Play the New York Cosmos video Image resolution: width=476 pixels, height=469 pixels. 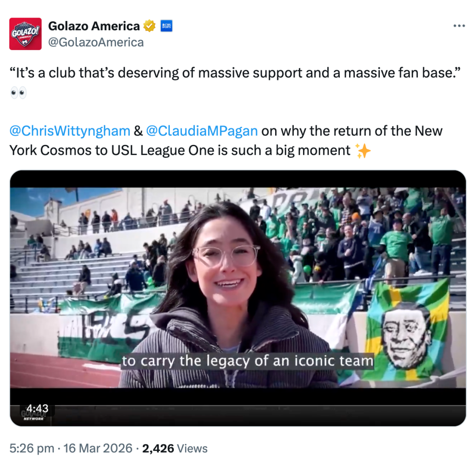click(x=238, y=298)
